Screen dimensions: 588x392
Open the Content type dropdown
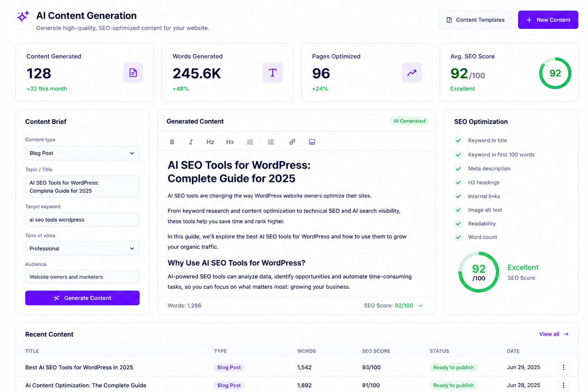pos(82,153)
